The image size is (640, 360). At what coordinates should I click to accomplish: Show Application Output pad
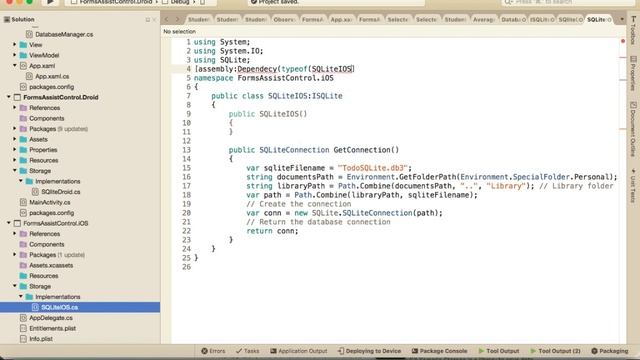[299, 351]
